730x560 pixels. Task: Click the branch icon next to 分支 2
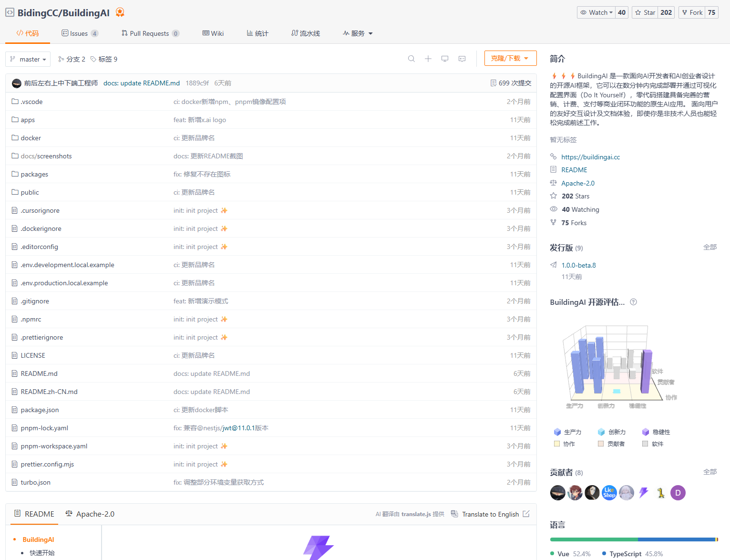[61, 59]
